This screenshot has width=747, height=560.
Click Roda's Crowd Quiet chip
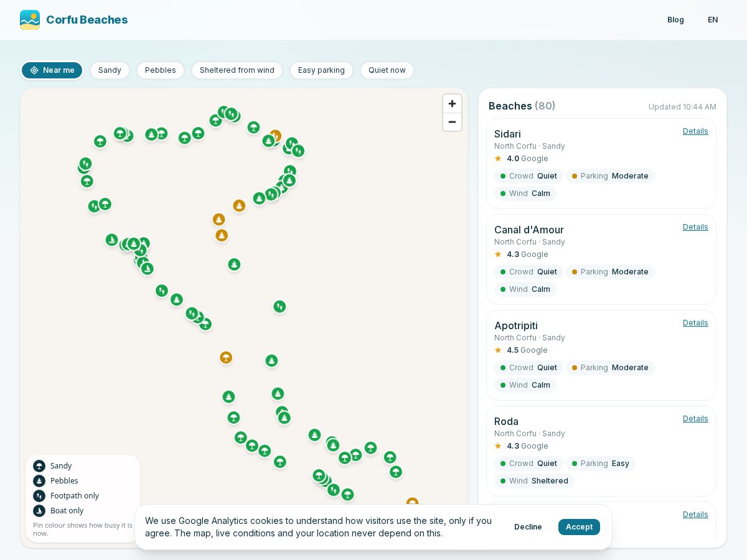529,464
